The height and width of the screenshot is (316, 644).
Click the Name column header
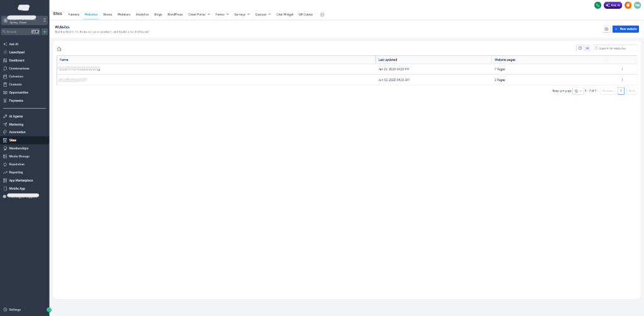click(x=216, y=60)
